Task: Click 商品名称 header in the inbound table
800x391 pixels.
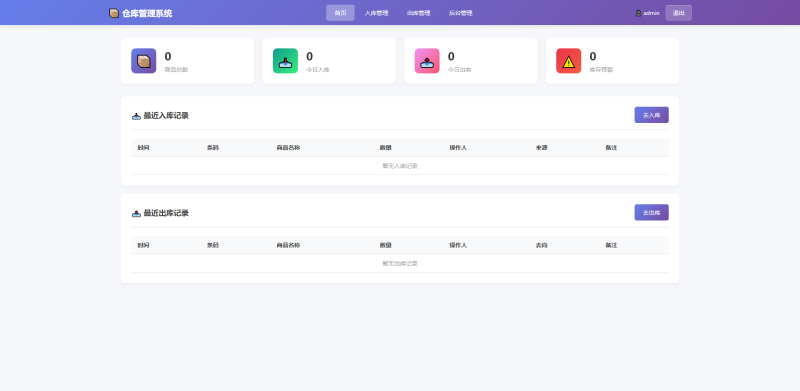Action: [x=288, y=148]
